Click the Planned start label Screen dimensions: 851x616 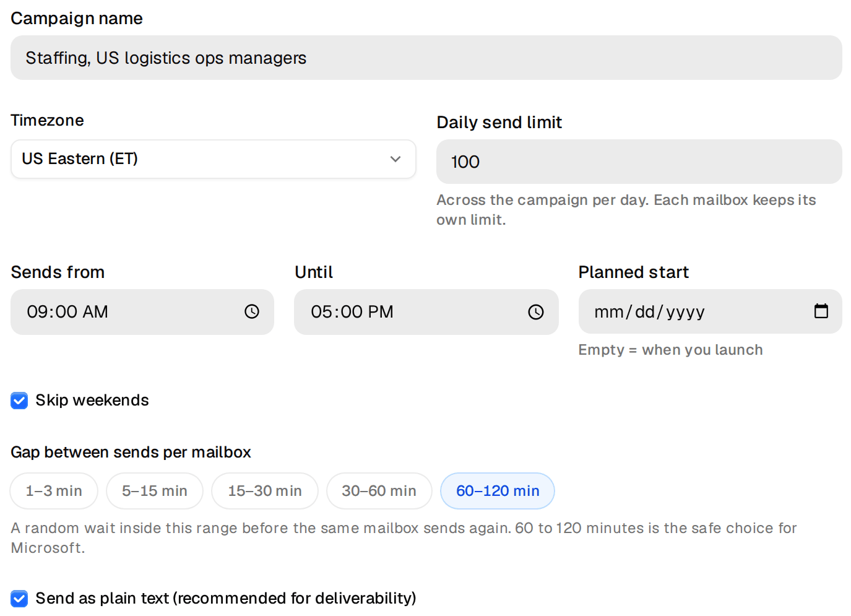(x=634, y=272)
